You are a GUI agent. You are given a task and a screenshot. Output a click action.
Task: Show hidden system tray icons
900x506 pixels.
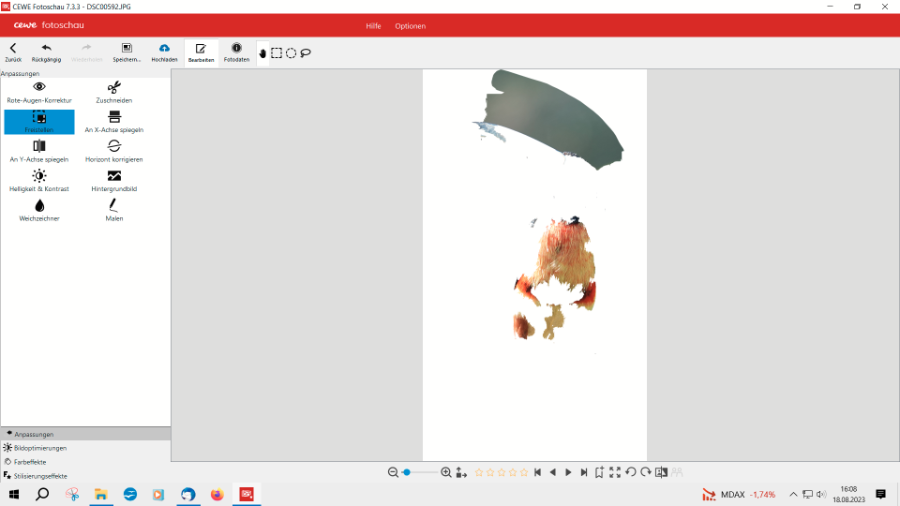pyautogui.click(x=793, y=494)
